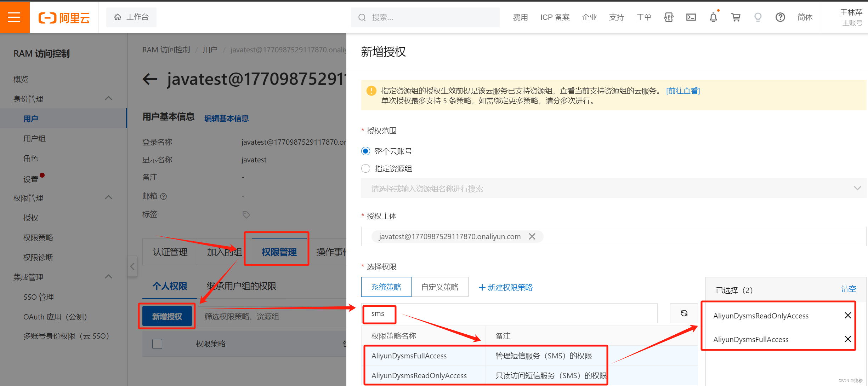This screenshot has height=386, width=868.
Task: Click the policy search field containing sms
Action: coord(509,313)
